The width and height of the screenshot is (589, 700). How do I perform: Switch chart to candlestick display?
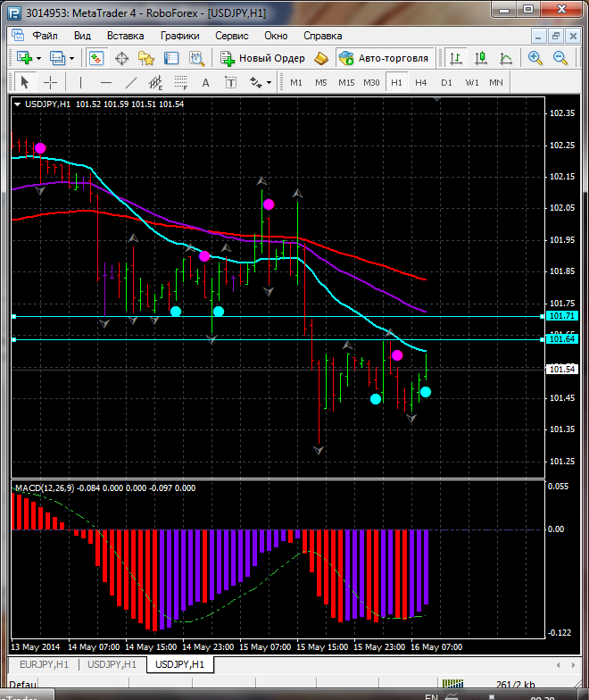(482, 58)
